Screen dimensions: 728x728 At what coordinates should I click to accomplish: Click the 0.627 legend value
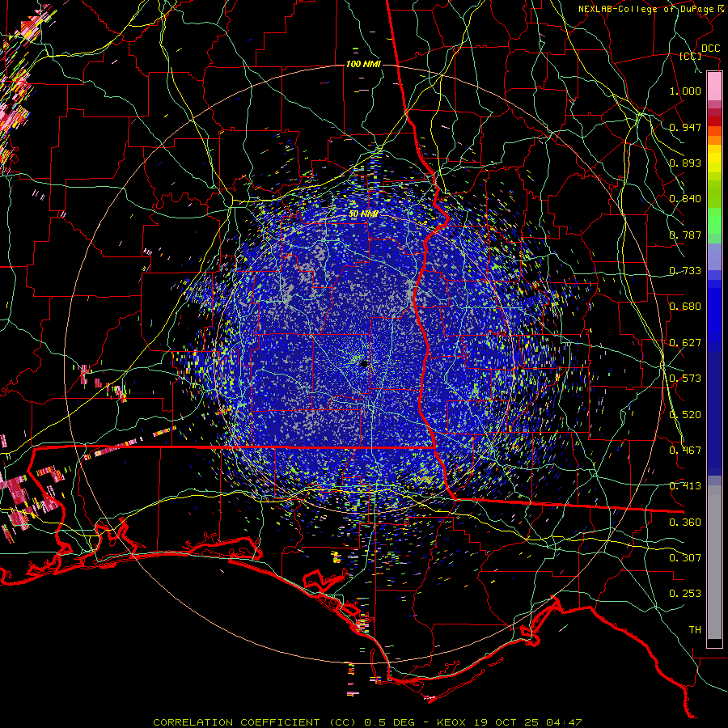point(685,343)
